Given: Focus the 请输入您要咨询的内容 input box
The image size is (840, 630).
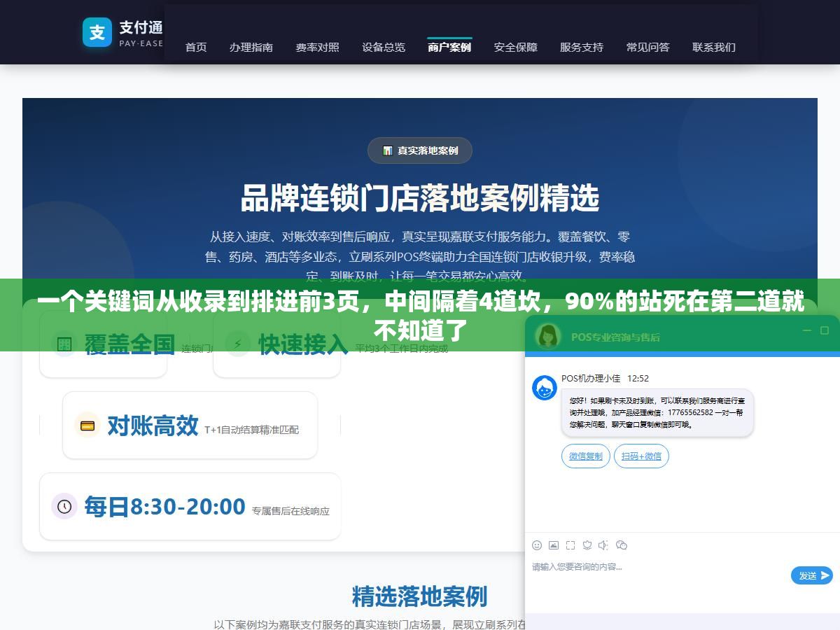Looking at the screenshot, I should (x=658, y=577).
